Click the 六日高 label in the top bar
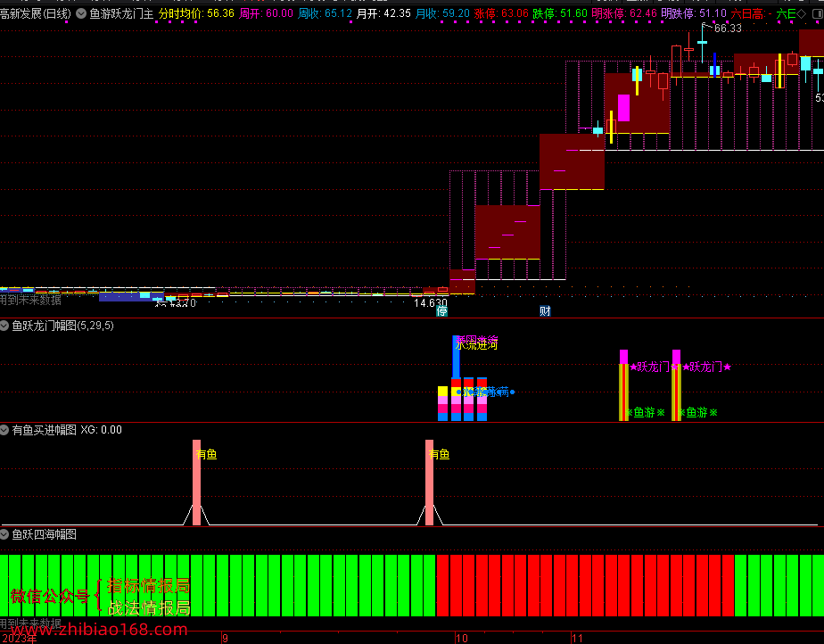 747,13
